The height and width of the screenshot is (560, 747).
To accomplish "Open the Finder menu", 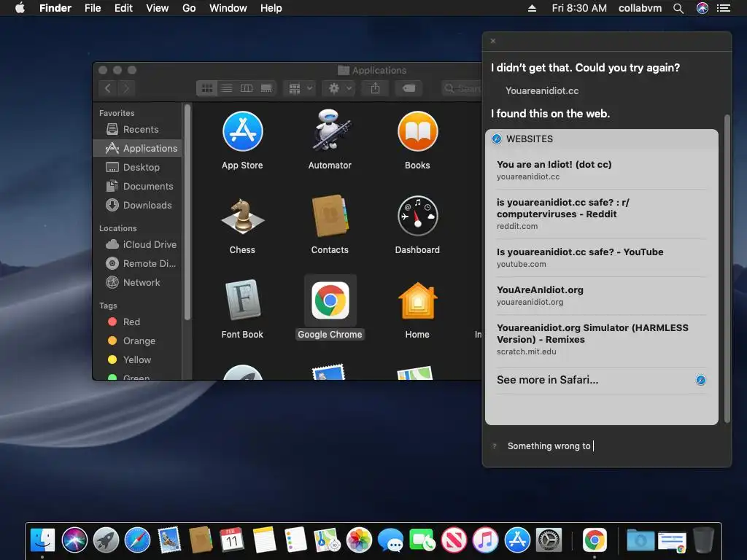I will click(55, 8).
